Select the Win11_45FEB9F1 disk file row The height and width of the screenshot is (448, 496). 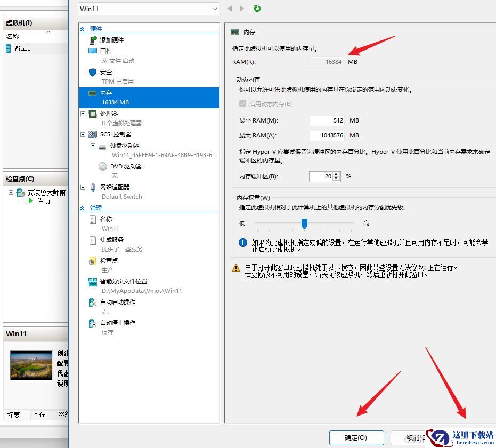click(164, 155)
